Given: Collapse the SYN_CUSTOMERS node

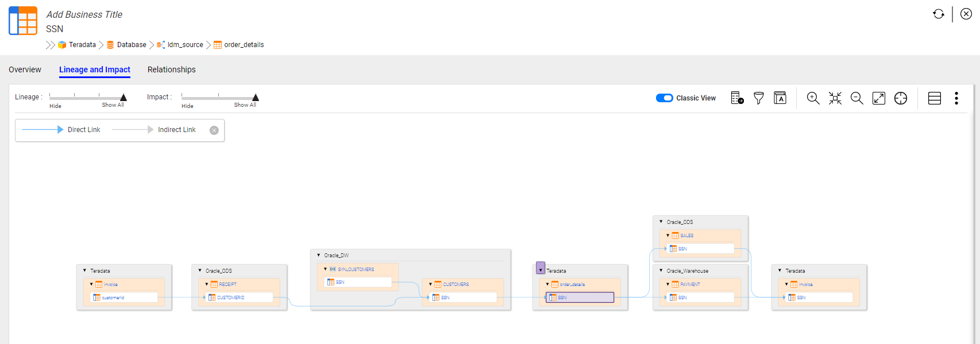Looking at the screenshot, I should point(325,269).
